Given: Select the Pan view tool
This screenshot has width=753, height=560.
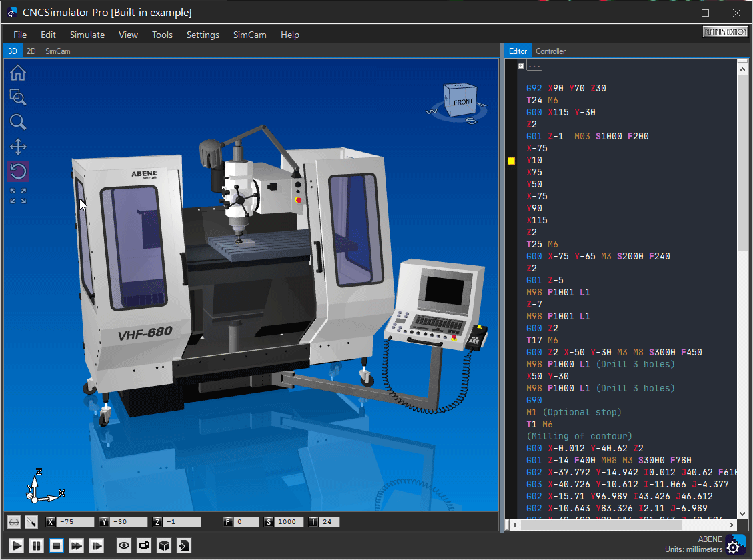Looking at the screenshot, I should point(18,147).
